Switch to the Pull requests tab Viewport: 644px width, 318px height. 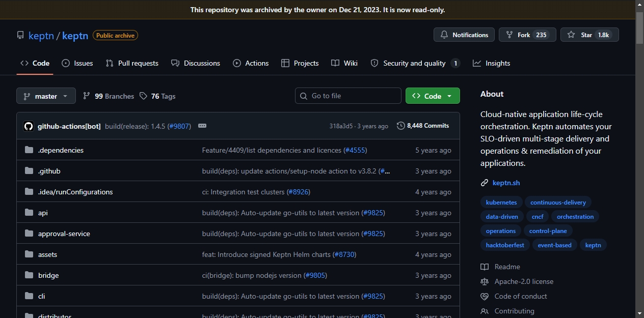(x=132, y=63)
